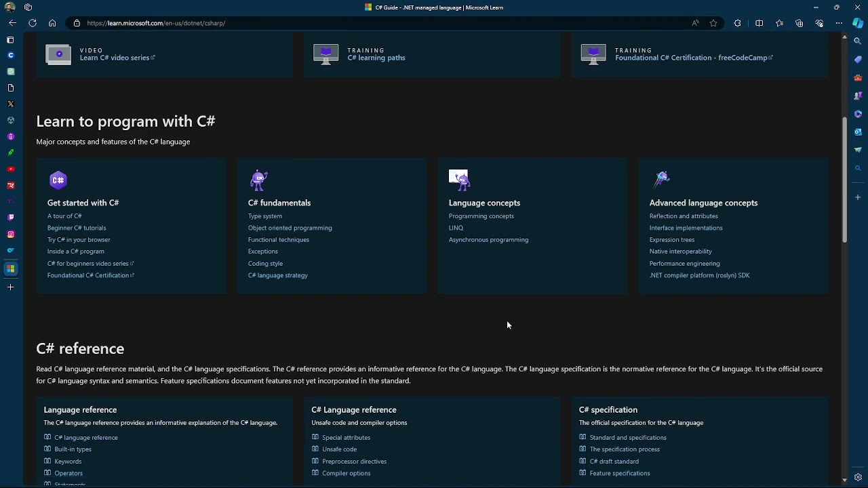This screenshot has height=488, width=868.
Task: Open the Compiler options link
Action: [347, 473]
